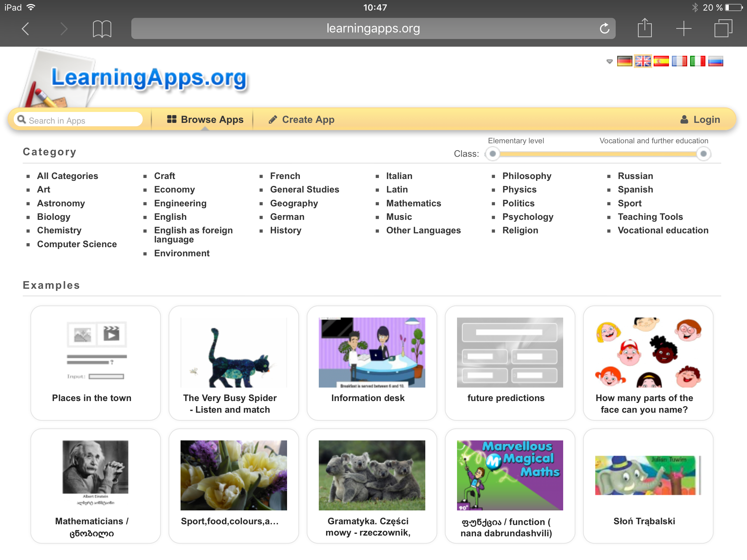
Task: Open the Gramatyka koalas example
Action: coord(372,486)
